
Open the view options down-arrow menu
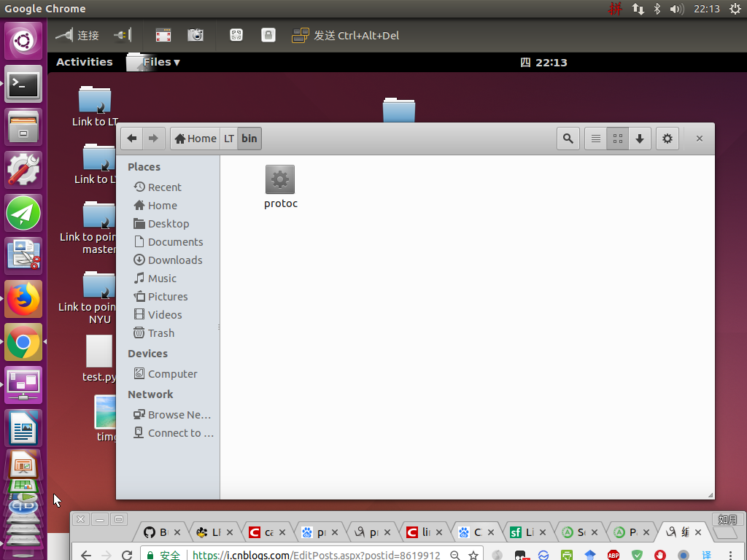(x=640, y=139)
